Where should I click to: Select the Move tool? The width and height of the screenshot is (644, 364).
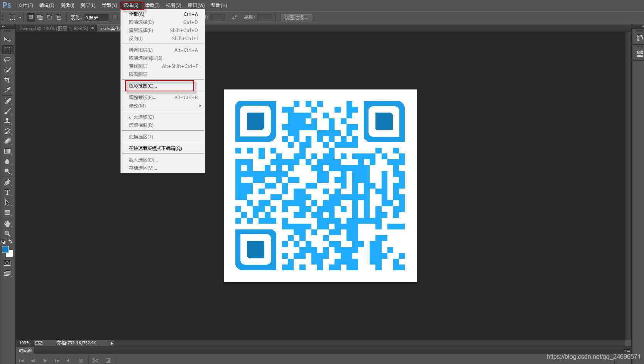coord(7,39)
